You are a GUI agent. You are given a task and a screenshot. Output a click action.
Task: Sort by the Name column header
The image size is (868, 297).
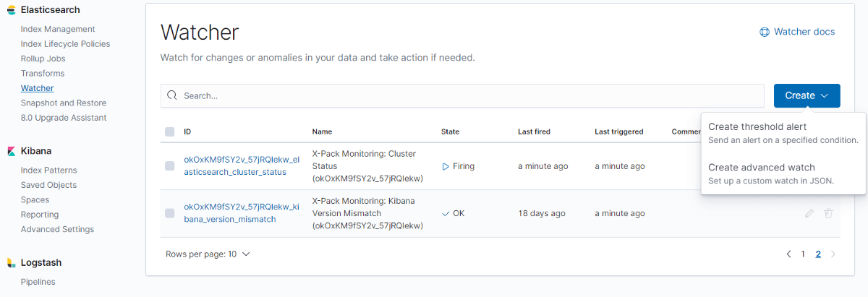click(322, 132)
